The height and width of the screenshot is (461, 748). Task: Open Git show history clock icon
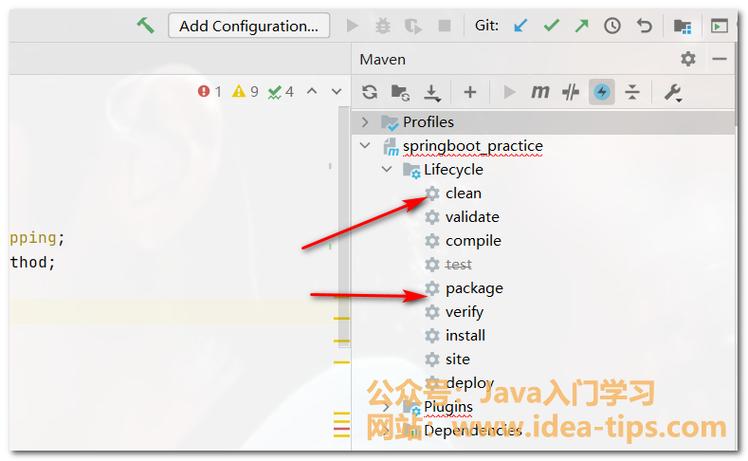pos(612,26)
